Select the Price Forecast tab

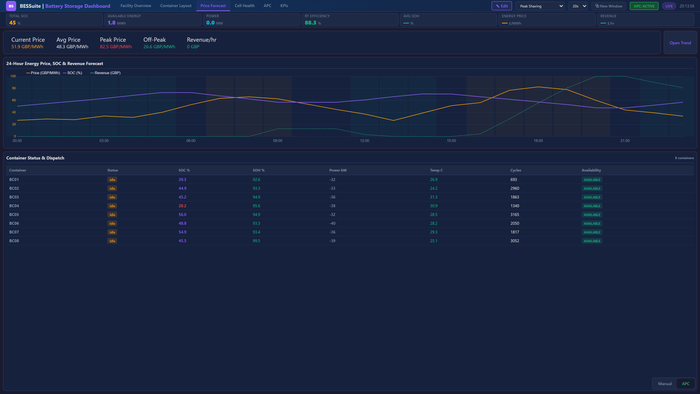pyautogui.click(x=213, y=6)
